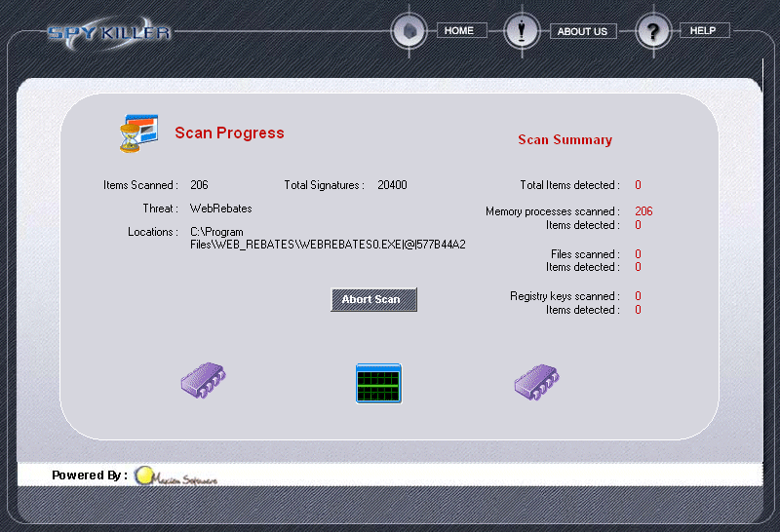Click the Total Signatures value 20400

click(392, 185)
